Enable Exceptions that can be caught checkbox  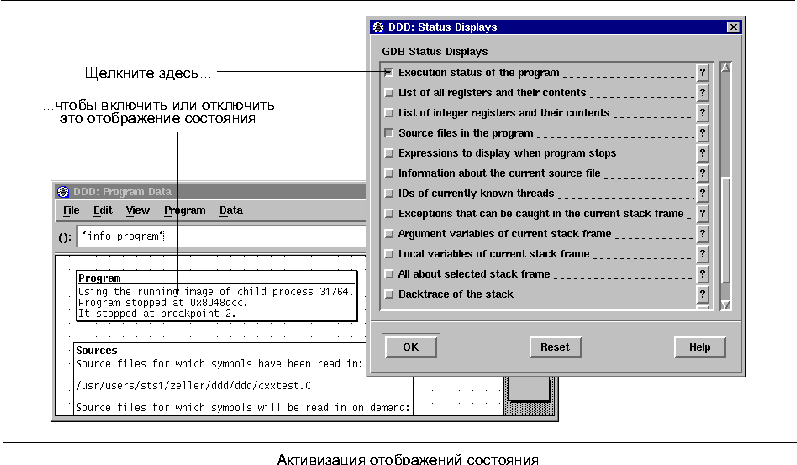(x=389, y=213)
